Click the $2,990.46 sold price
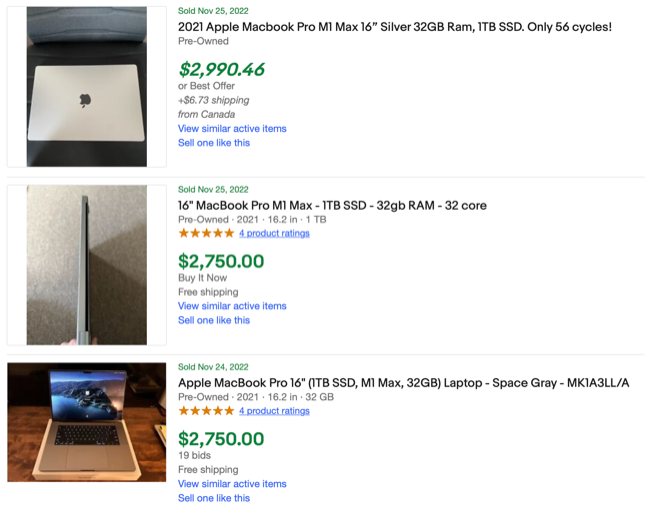Viewport: 650px width, 516px height. [x=221, y=70]
